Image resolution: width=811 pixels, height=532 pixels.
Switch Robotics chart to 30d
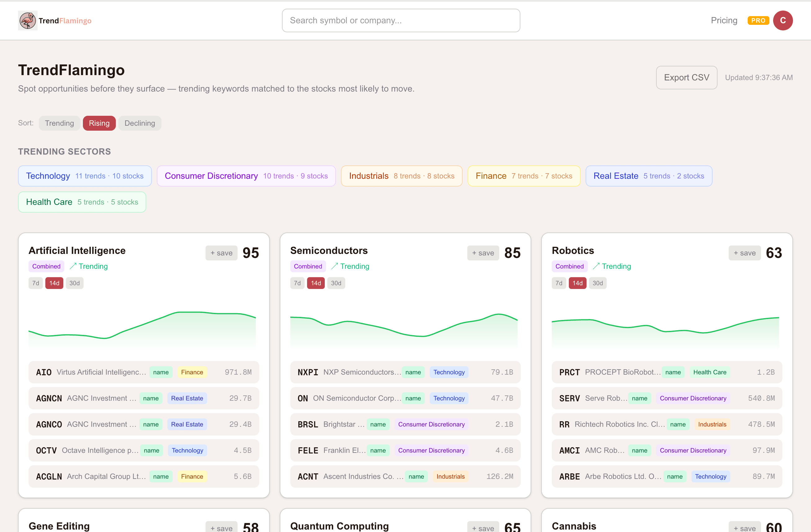point(597,283)
